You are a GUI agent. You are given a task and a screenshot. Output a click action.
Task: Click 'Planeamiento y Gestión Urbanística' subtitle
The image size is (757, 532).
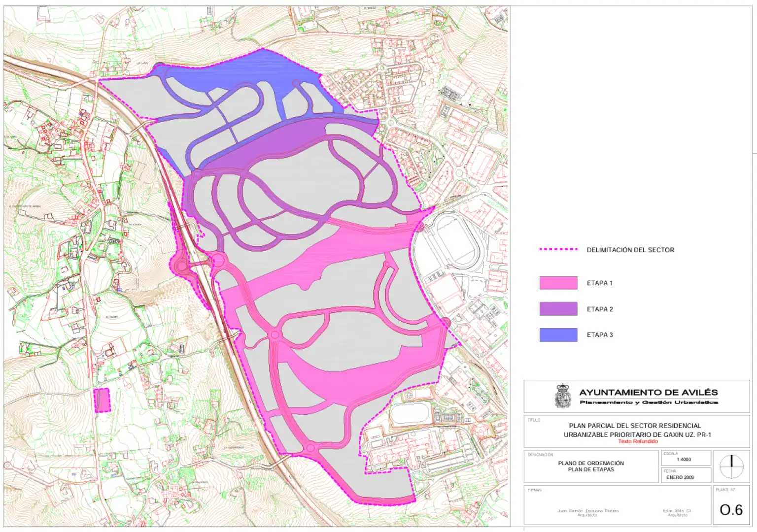[649, 402]
